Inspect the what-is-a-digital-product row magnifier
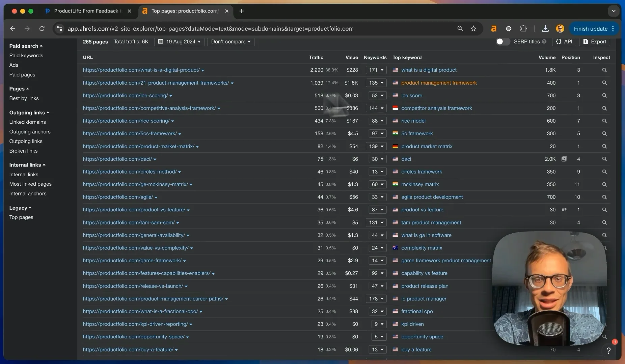This screenshot has height=364, width=625. point(604,70)
